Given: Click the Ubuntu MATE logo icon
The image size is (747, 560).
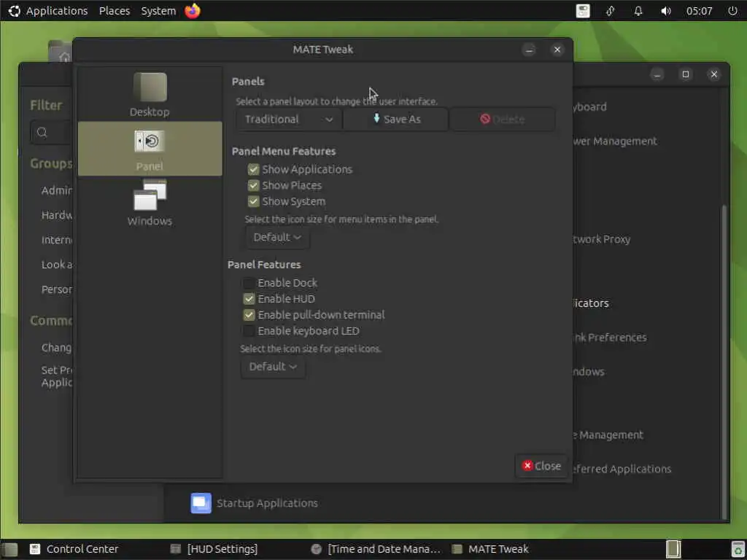Looking at the screenshot, I should pyautogui.click(x=15, y=10).
